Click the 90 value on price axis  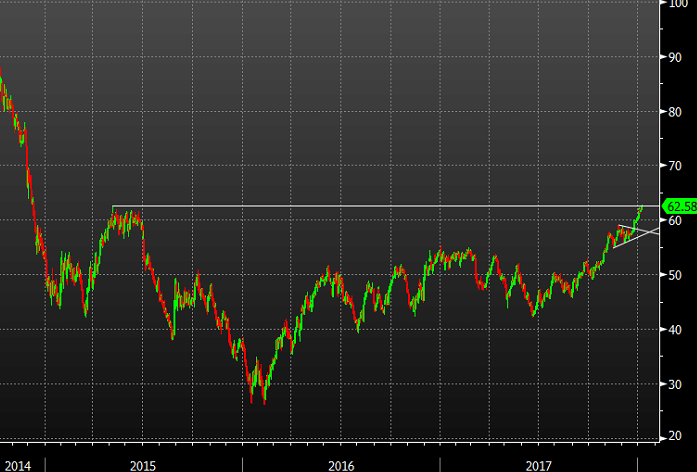(x=677, y=57)
